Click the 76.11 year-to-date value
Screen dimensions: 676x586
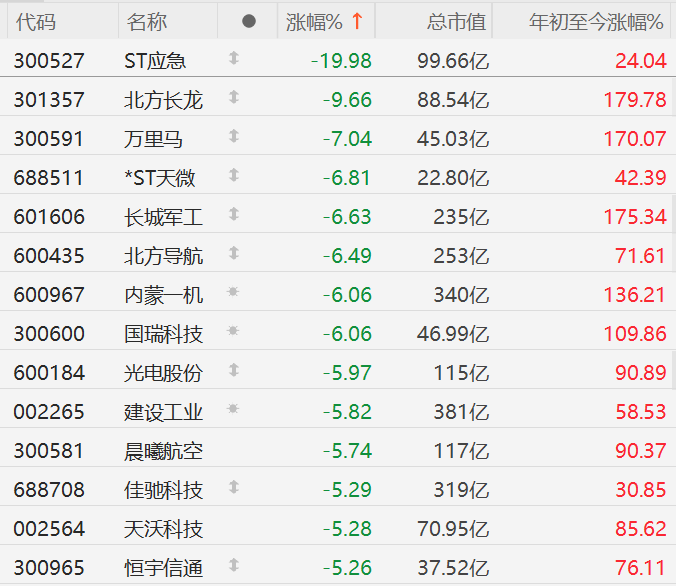click(641, 568)
